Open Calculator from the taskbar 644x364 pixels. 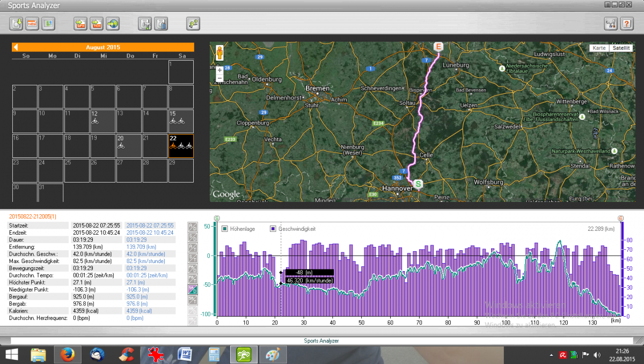coord(214,354)
